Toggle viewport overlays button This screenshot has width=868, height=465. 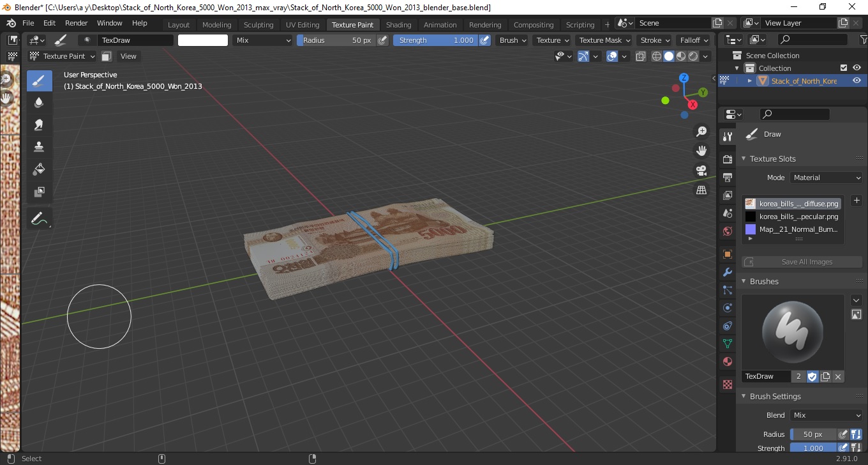coord(611,56)
